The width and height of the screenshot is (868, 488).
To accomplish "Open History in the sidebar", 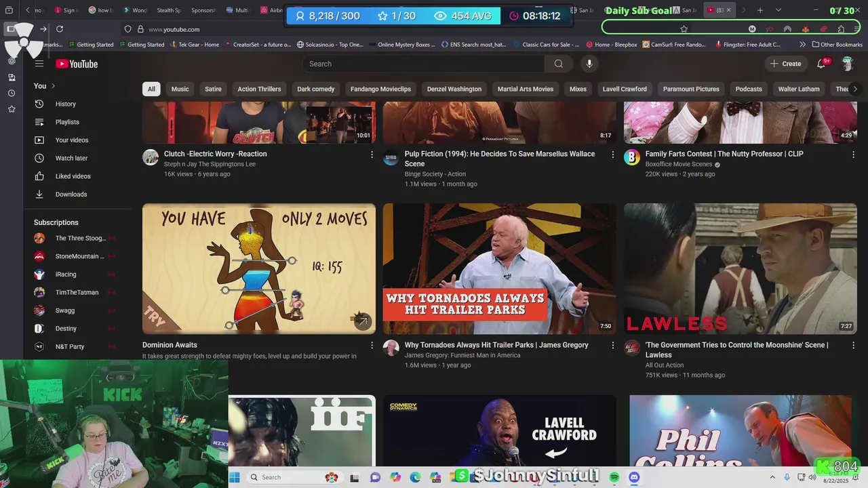I will click(65, 104).
